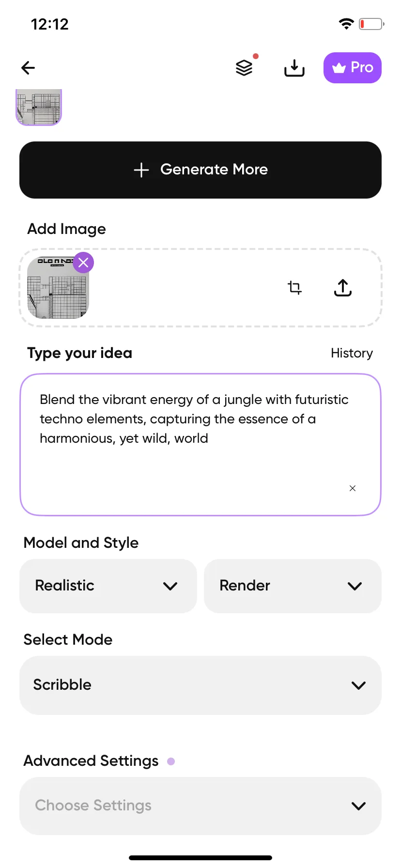This screenshot has width=401, height=868.
Task: Tap the Wi-Fi status icon
Action: 346,24
